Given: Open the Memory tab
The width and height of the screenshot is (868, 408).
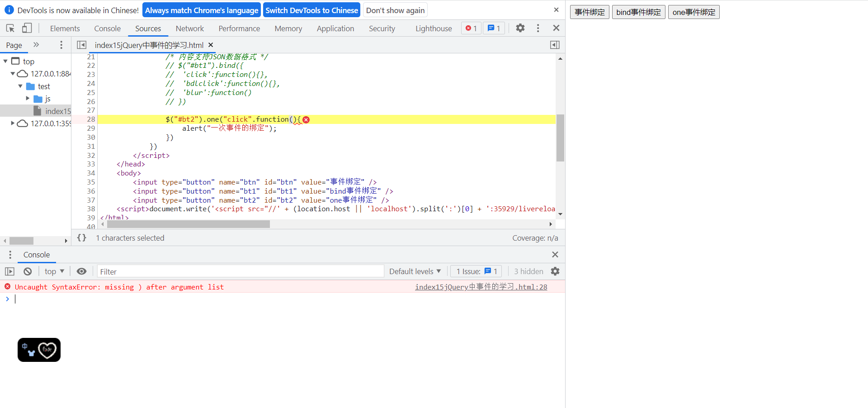Looking at the screenshot, I should pos(288,28).
